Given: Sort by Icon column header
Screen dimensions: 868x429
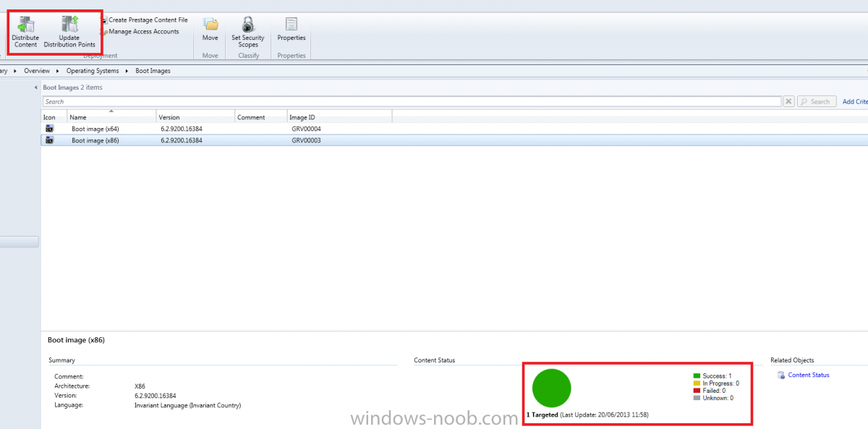Looking at the screenshot, I should tap(54, 117).
